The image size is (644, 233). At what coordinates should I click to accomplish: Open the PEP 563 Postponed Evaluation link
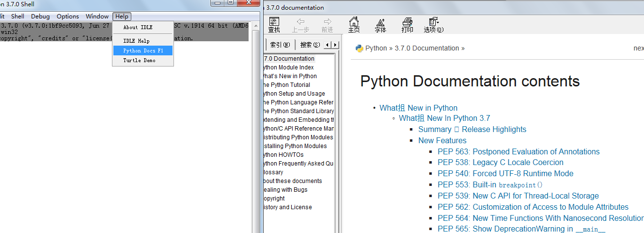(518, 151)
